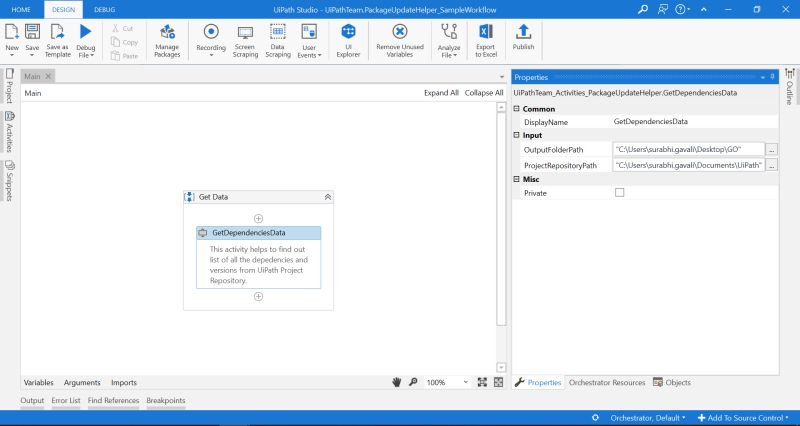Viewport: 800px width, 426px height.
Task: Open Add To Source Control menu
Action: pos(742,418)
